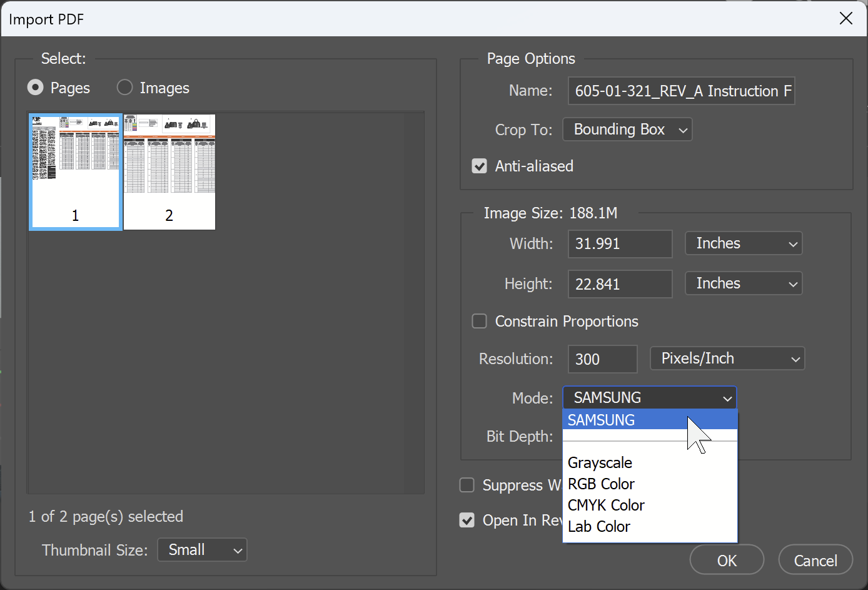Open the Resolution units dropdown
Image resolution: width=868 pixels, height=590 pixels.
(727, 359)
